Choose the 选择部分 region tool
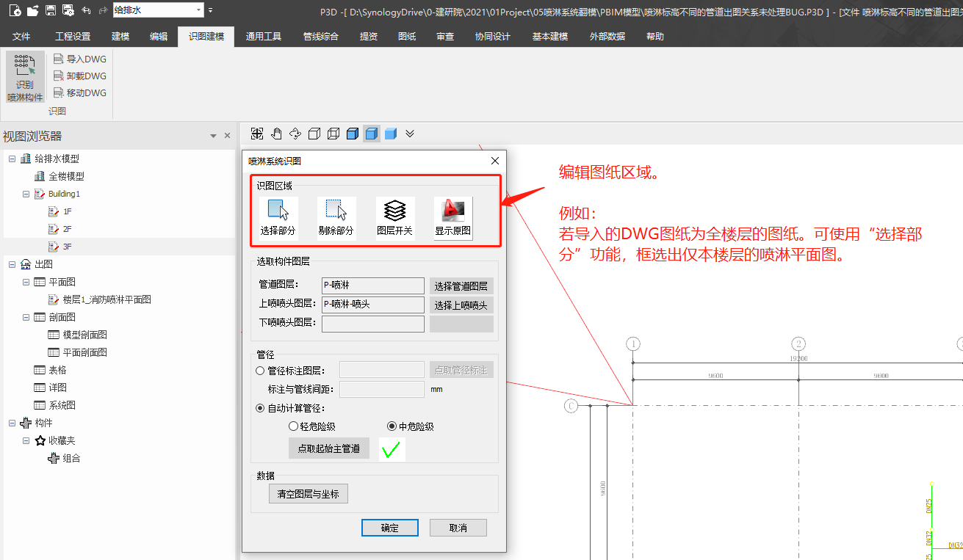Viewport: 963px width, 560px height. click(278, 218)
